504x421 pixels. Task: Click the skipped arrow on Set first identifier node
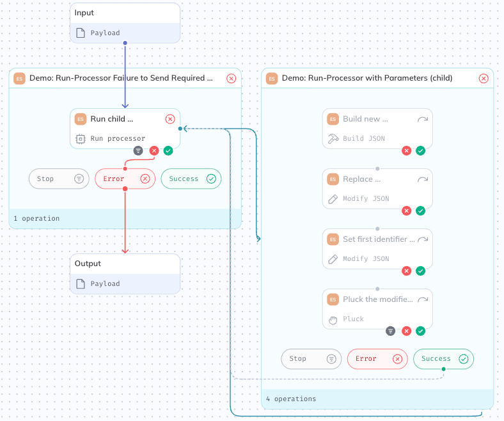[423, 239]
